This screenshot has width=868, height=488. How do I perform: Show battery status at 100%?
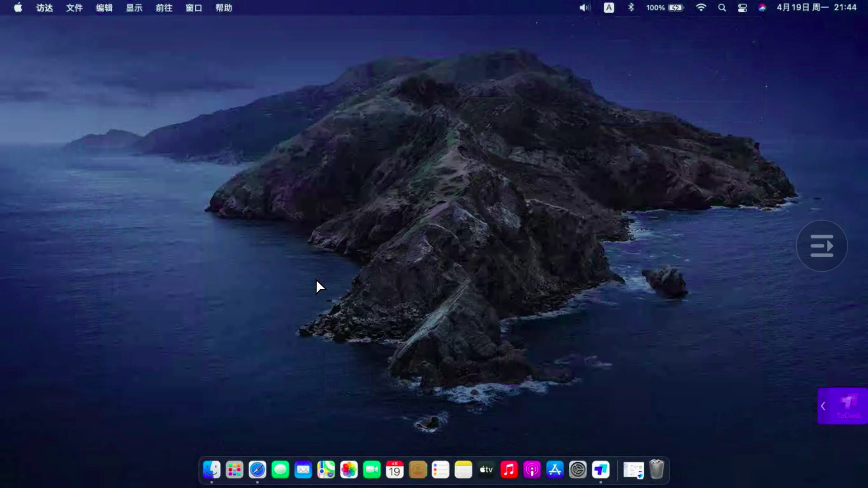pyautogui.click(x=665, y=8)
